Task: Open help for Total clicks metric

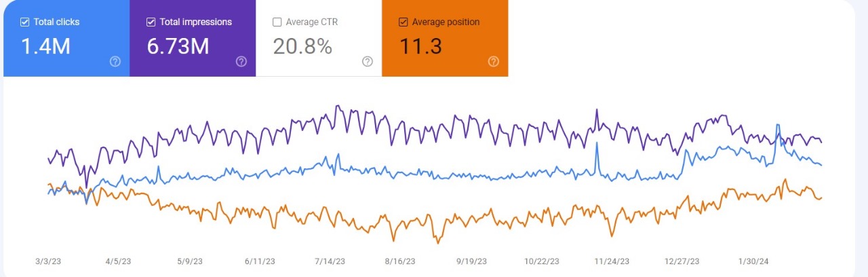Action: tap(115, 62)
